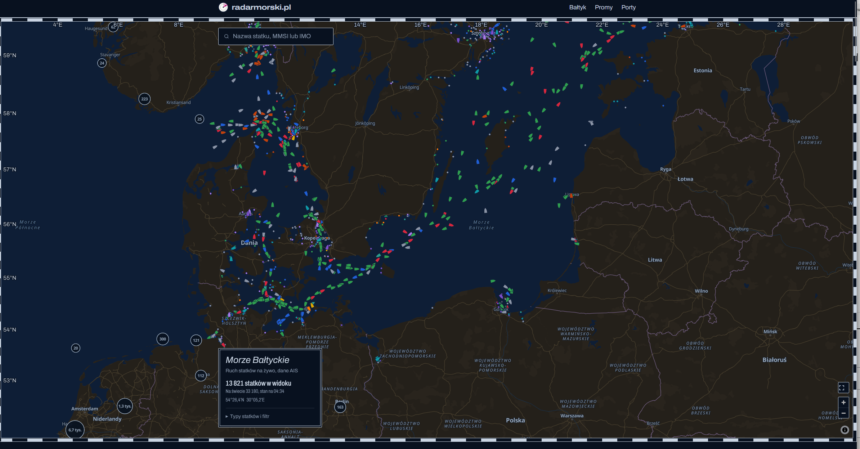This screenshot has height=449, width=860.
Task: Click the Litwa country label
Action: (655, 260)
